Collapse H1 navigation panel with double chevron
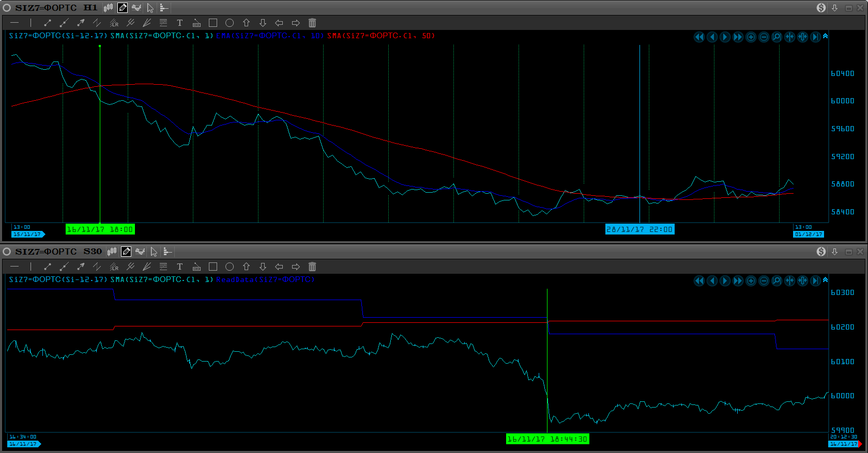This screenshot has width=868, height=453. click(x=825, y=36)
